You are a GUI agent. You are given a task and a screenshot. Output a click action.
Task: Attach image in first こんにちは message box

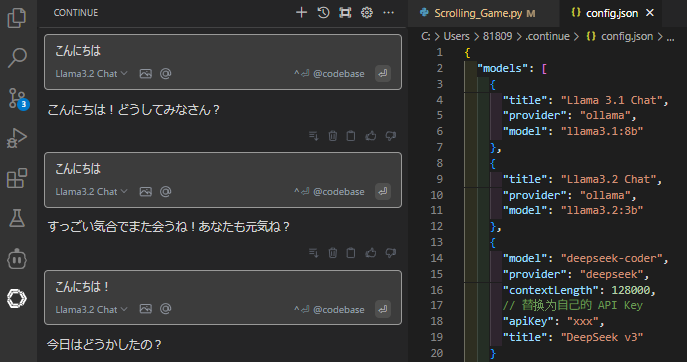145,74
